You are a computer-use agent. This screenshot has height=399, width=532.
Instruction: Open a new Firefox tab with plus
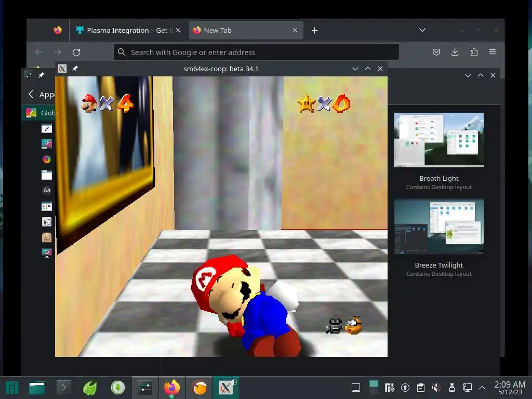[314, 31]
